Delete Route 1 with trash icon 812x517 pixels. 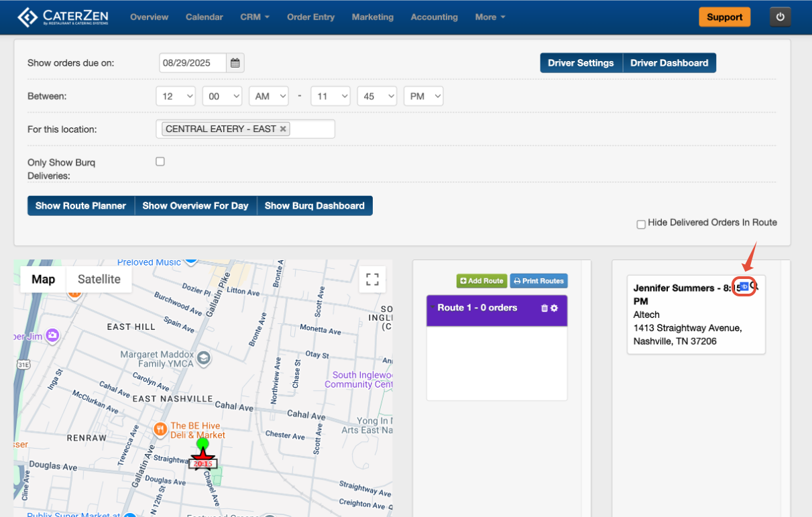544,308
